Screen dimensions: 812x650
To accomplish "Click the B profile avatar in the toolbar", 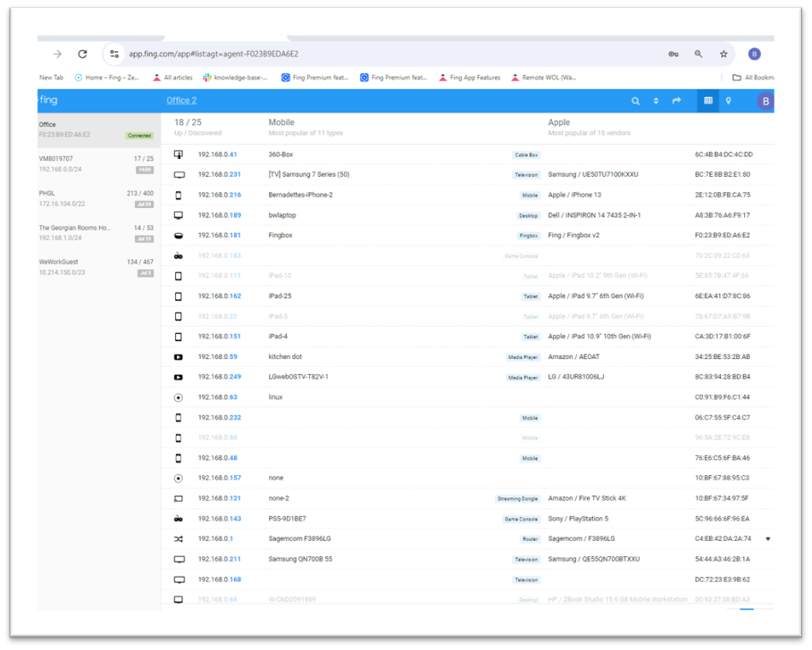I will pos(766,101).
